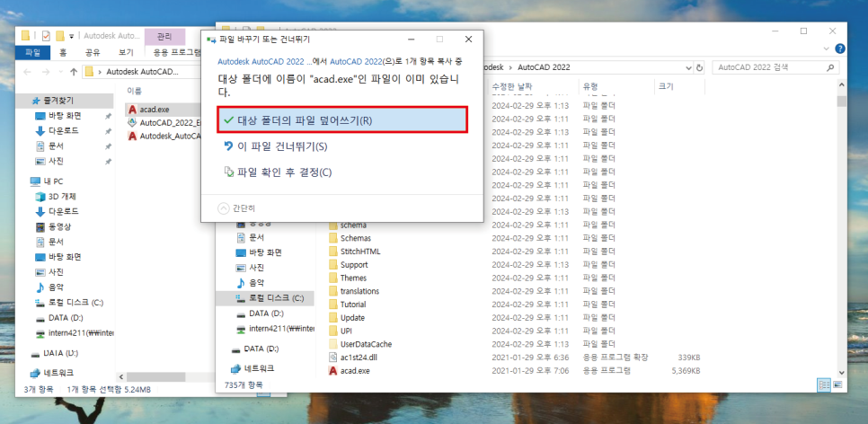Switch to large icons view in right status bar
The height and width of the screenshot is (424, 868).
pos(838,384)
